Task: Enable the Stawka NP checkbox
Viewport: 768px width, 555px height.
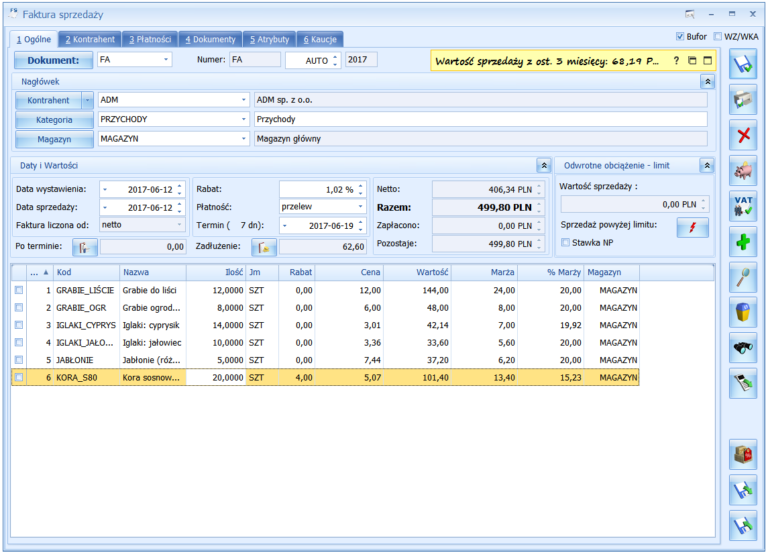Action: [x=566, y=242]
